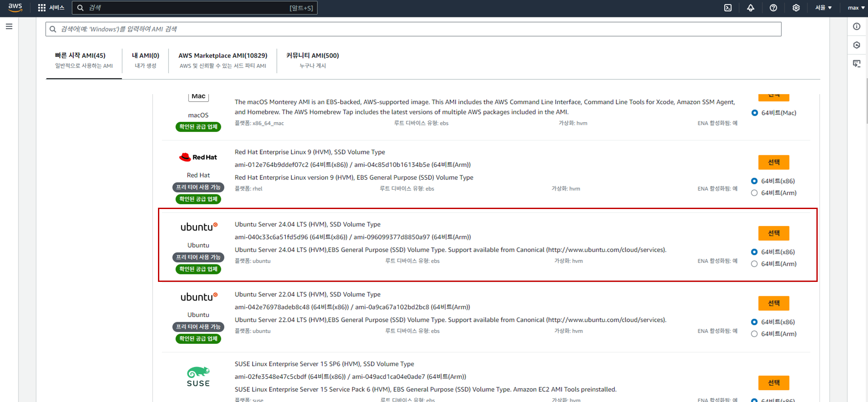Focus the AMI search input field
This screenshot has width=868, height=402.
click(413, 29)
